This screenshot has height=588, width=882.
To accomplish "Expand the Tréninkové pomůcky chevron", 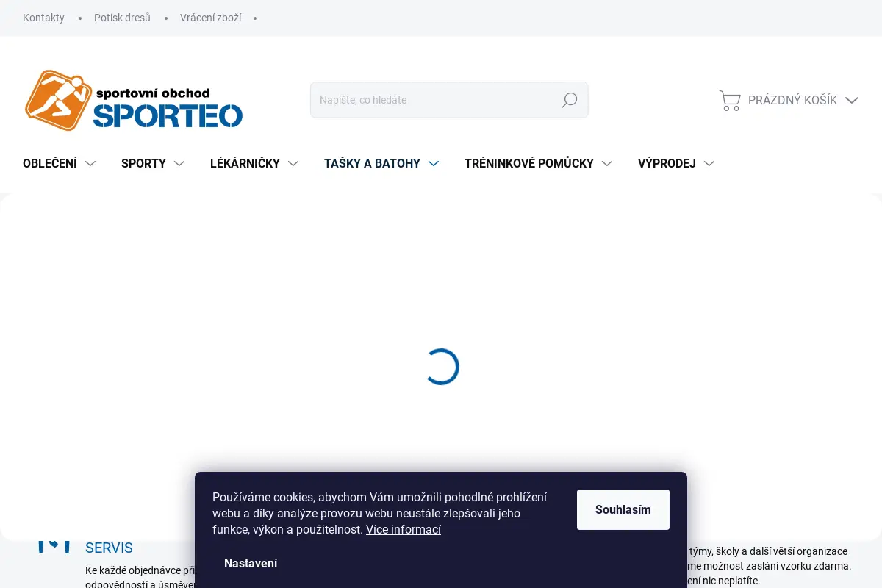I will coord(607,163).
